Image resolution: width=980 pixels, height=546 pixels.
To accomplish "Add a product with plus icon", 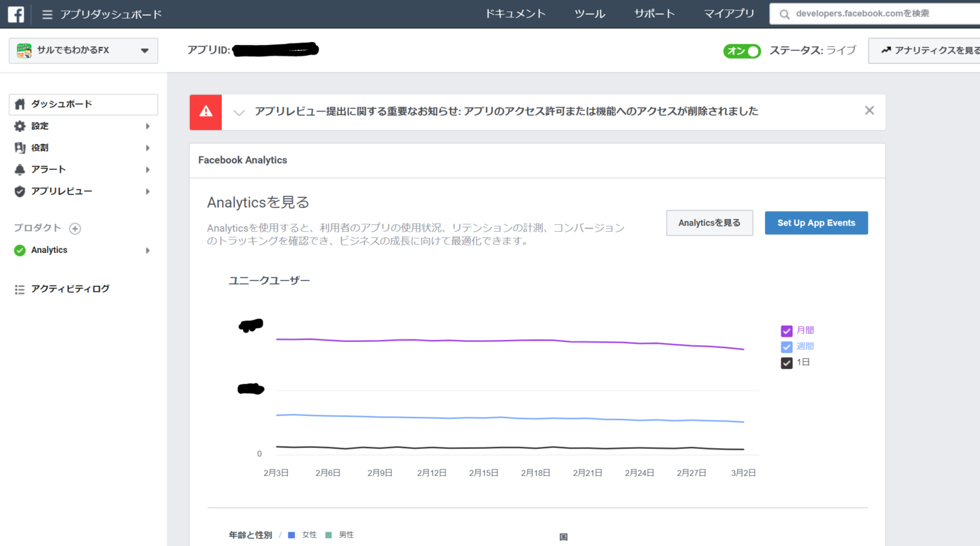I will 75,228.
